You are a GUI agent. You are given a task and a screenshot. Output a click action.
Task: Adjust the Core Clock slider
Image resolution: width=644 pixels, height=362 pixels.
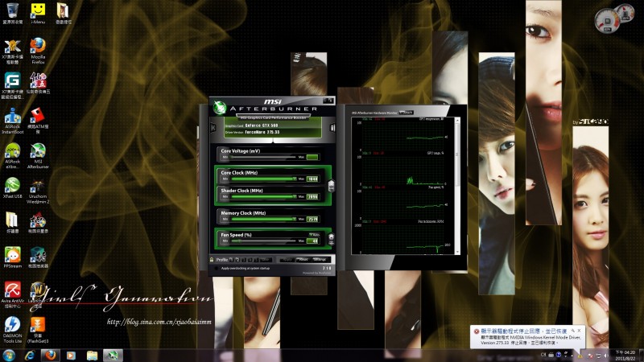[263, 179]
